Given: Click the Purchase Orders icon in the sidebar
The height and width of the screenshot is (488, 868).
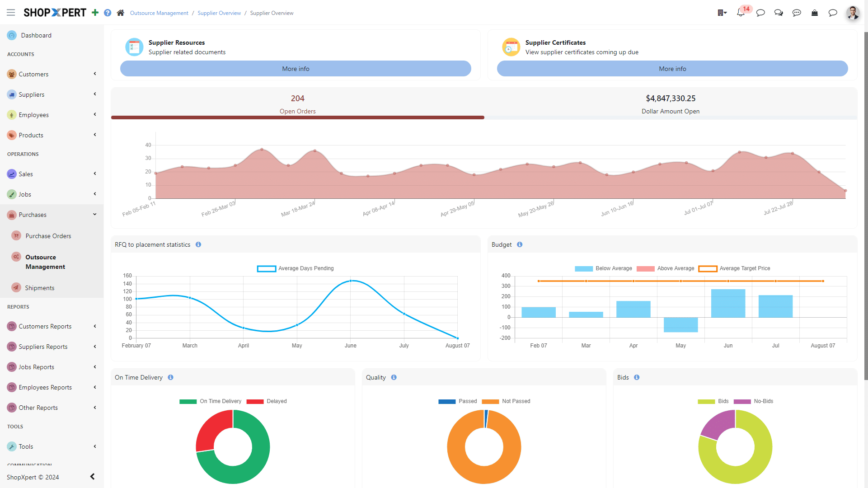Looking at the screenshot, I should [x=16, y=235].
